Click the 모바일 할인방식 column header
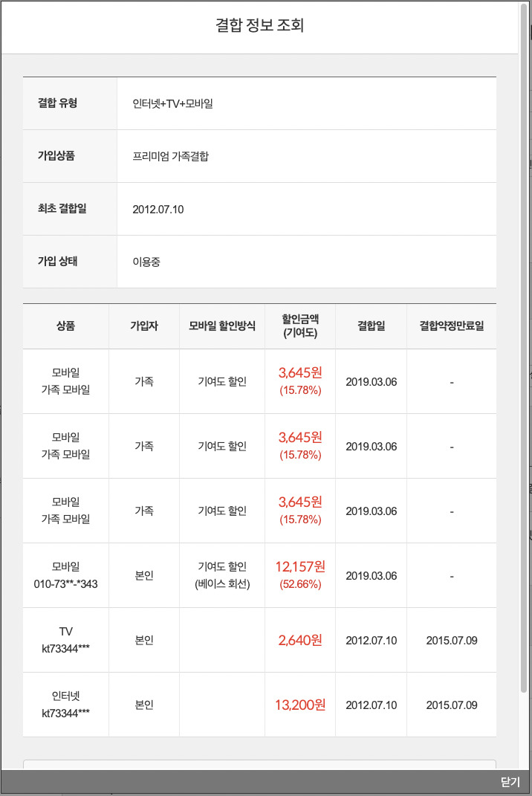 click(x=221, y=326)
